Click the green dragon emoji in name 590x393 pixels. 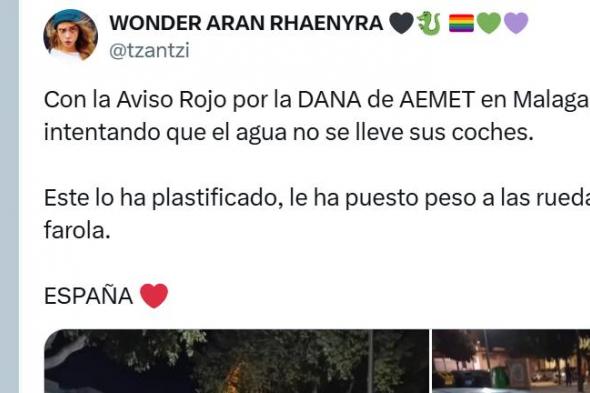pos(429,23)
